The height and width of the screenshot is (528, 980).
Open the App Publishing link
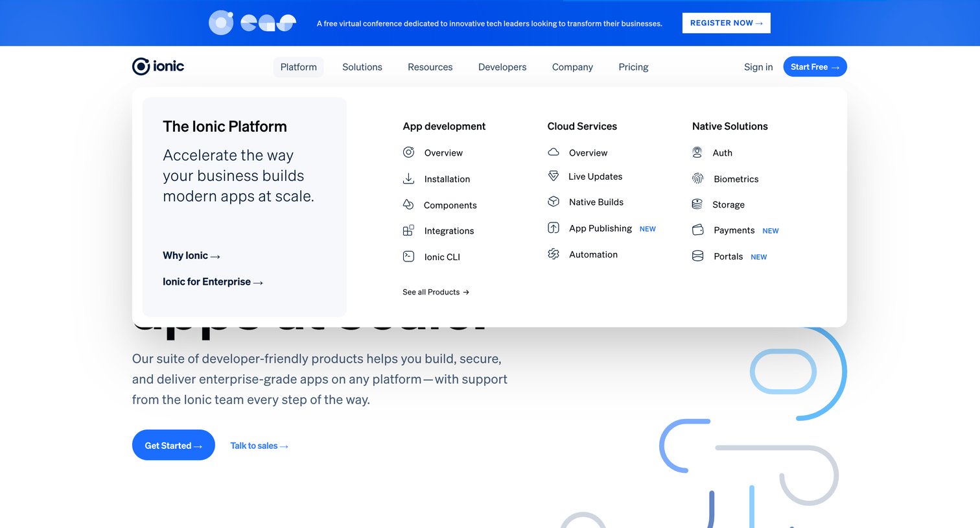tap(601, 228)
